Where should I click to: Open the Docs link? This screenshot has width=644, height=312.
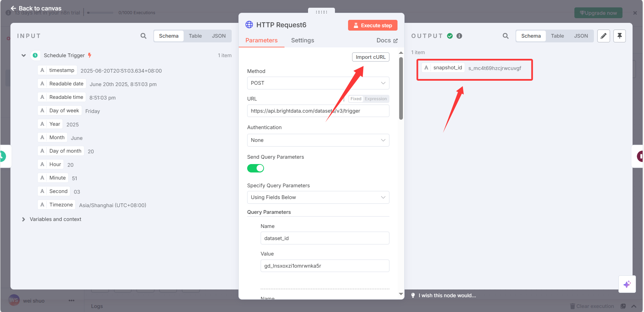[387, 40]
